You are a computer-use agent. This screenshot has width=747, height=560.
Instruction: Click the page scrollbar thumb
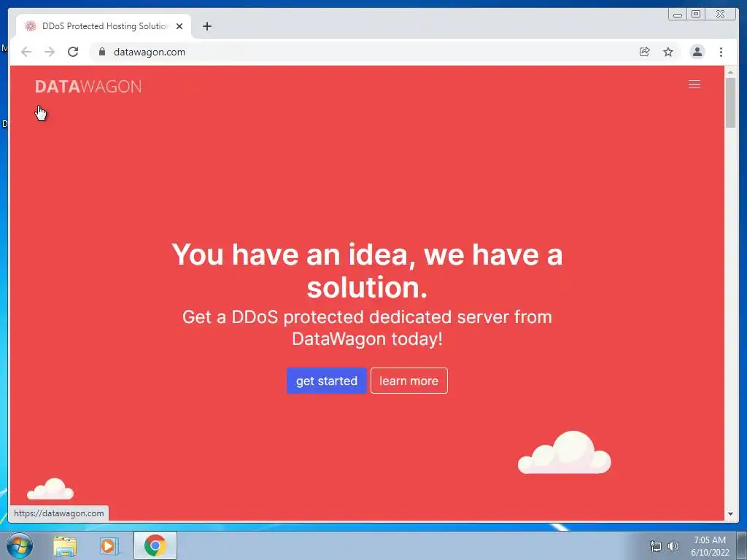point(730,102)
